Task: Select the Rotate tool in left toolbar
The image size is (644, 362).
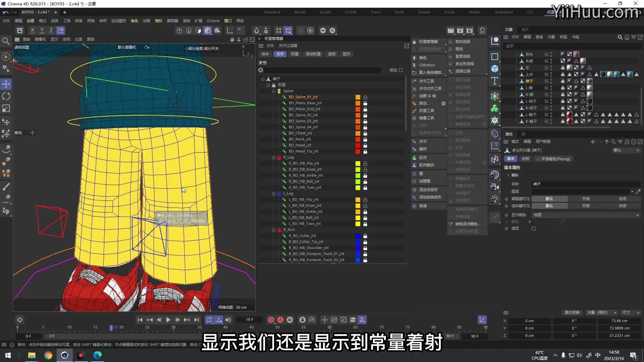Action: pyautogui.click(x=6, y=97)
